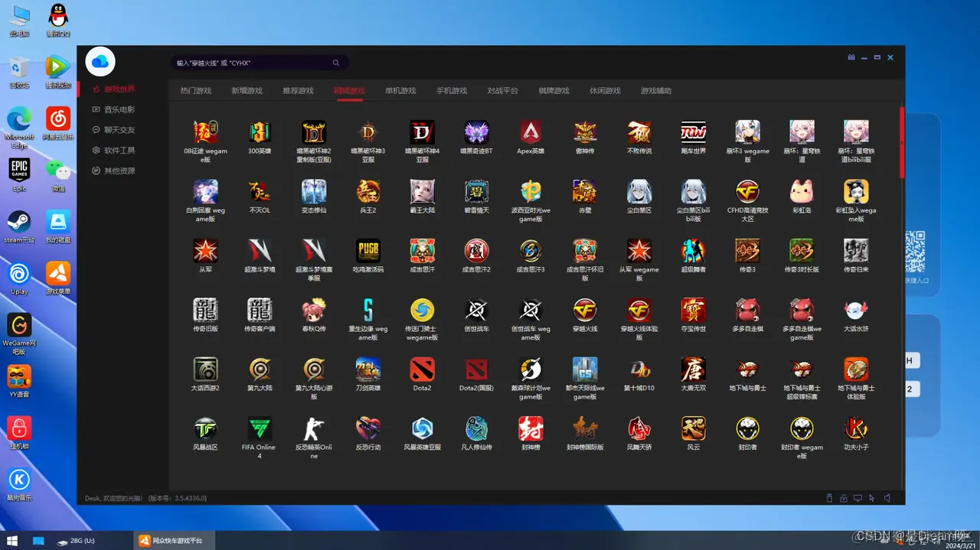Viewport: 980px width, 550px height.
Task: Launch the 兵王2 game icon
Action: [x=368, y=191]
